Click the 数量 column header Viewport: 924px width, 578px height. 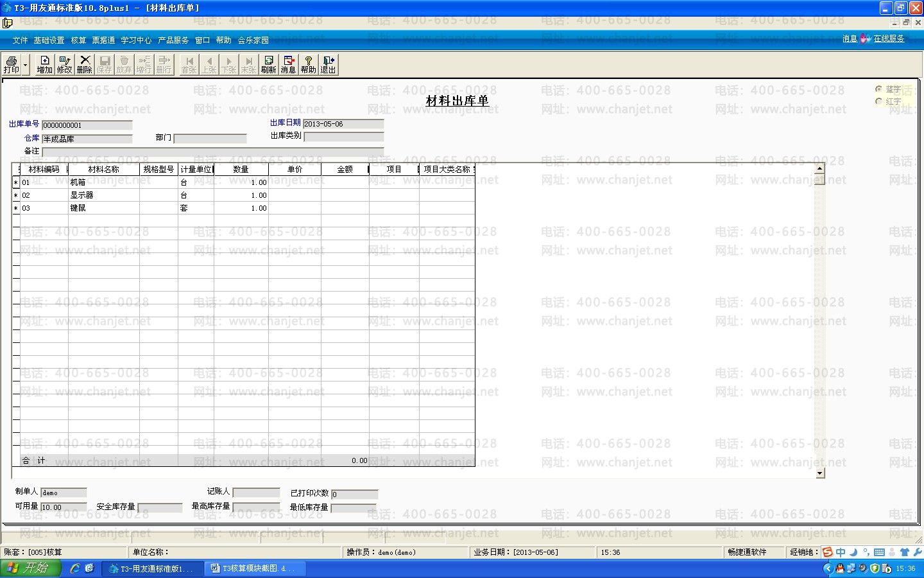[x=241, y=170]
